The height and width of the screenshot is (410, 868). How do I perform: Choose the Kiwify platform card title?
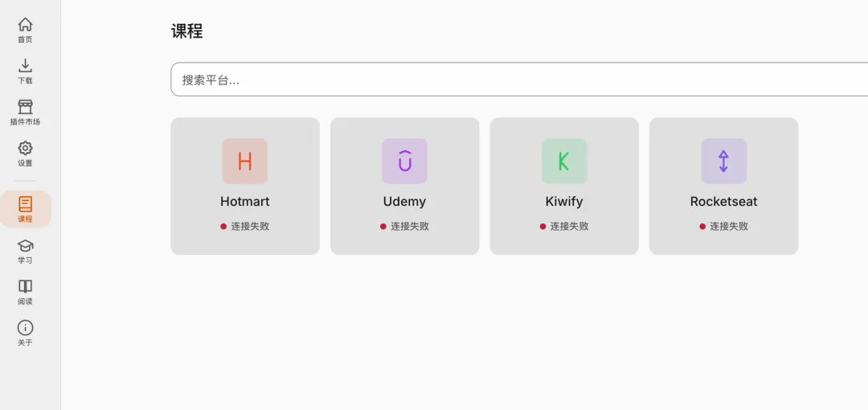coord(564,202)
